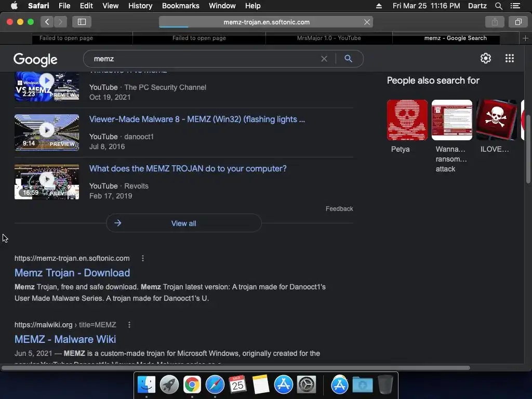Open the View menu

point(111,6)
